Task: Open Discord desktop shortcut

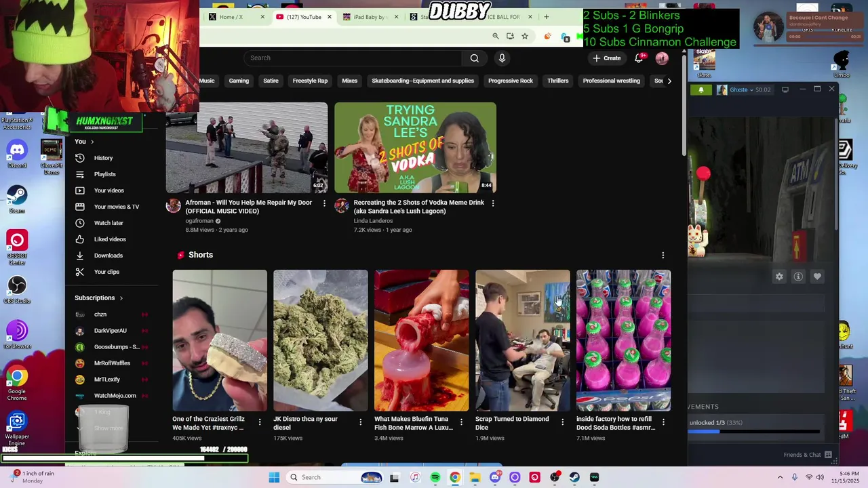Action: point(17,154)
